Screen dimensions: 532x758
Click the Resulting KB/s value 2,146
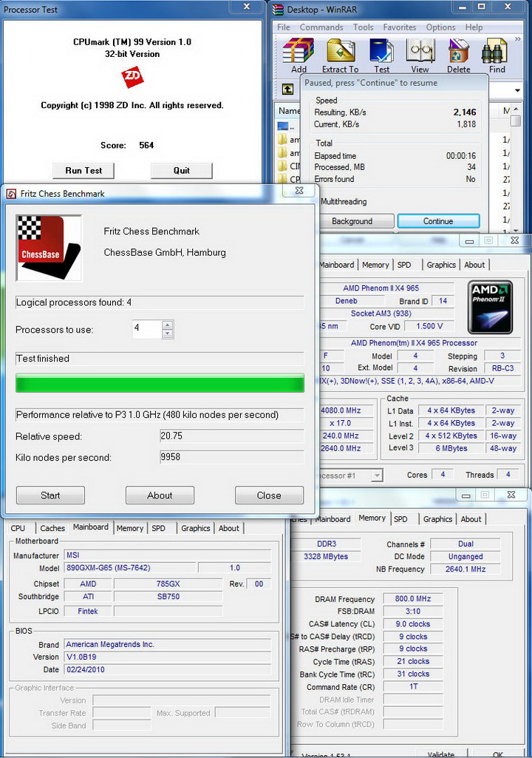click(x=464, y=112)
